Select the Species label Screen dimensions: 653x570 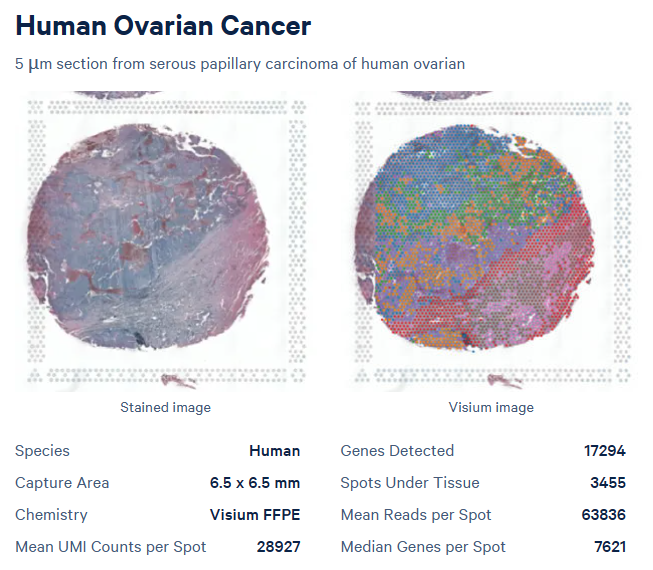[42, 451]
